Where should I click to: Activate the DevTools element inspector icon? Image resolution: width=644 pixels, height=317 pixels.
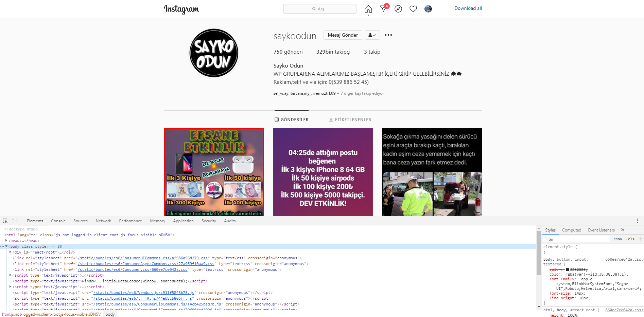click(x=5, y=221)
